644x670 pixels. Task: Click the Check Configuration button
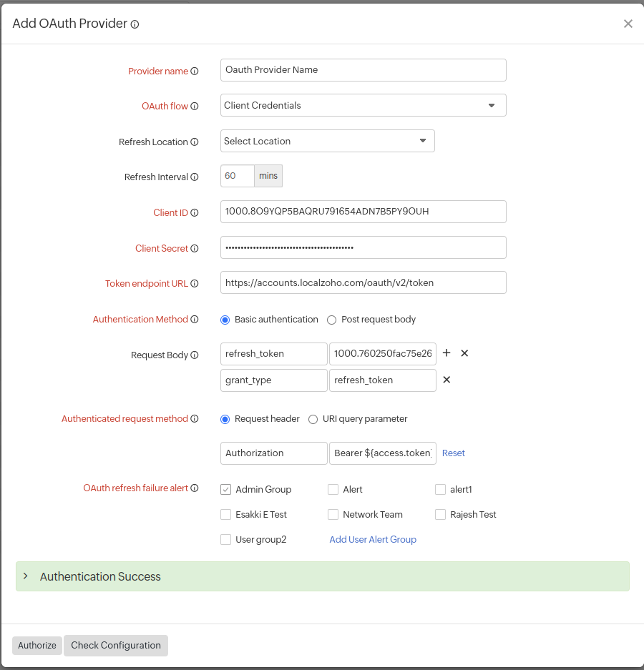(115, 645)
